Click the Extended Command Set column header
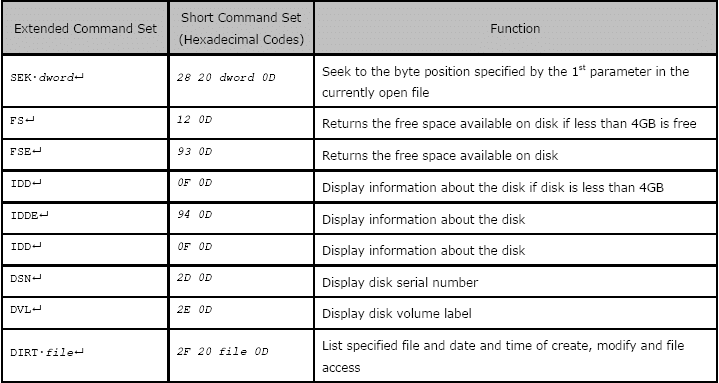The image size is (719, 383). click(x=85, y=28)
